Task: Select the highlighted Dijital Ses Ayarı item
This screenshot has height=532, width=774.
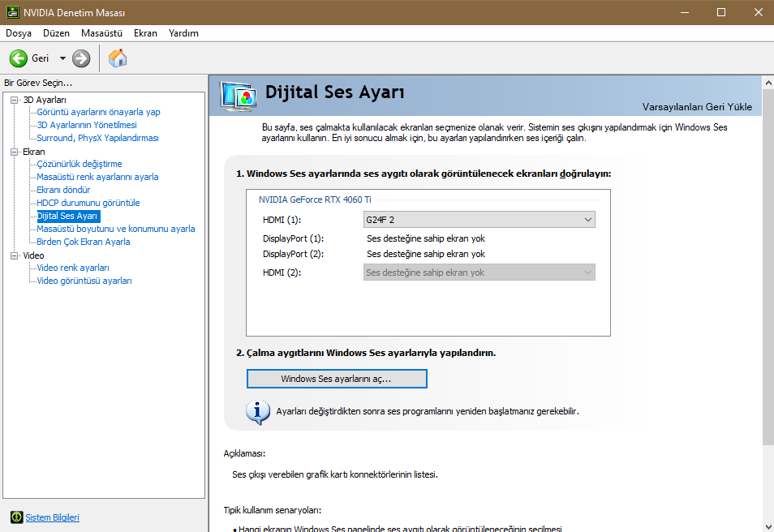Action: [68, 216]
